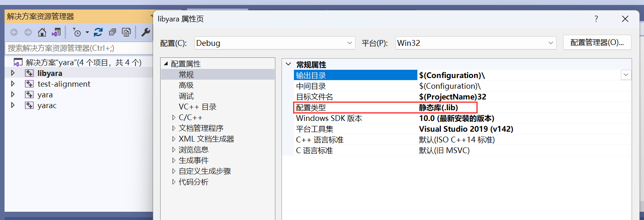Click the Show All Files icon
The width and height of the screenshot is (644, 220).
click(127, 32)
